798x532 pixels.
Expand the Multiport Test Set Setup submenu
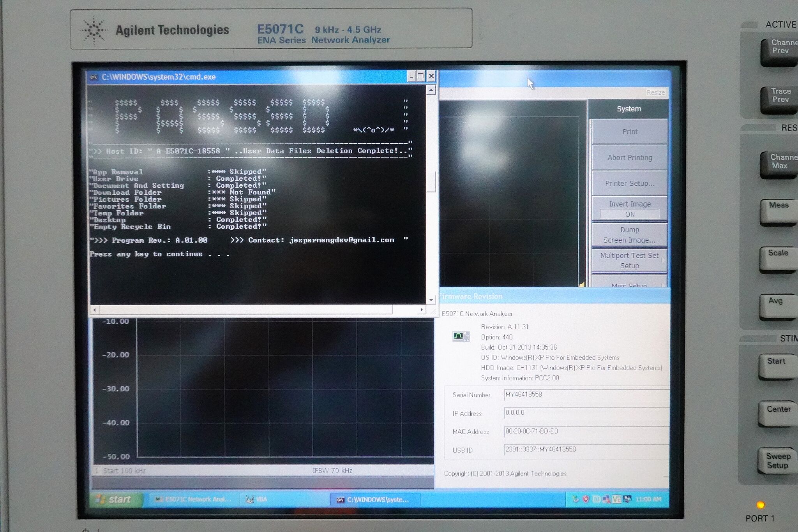(x=630, y=261)
